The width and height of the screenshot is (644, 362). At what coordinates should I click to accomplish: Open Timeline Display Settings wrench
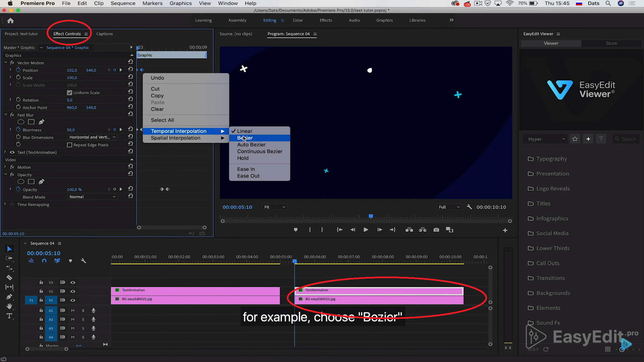[x=83, y=261]
